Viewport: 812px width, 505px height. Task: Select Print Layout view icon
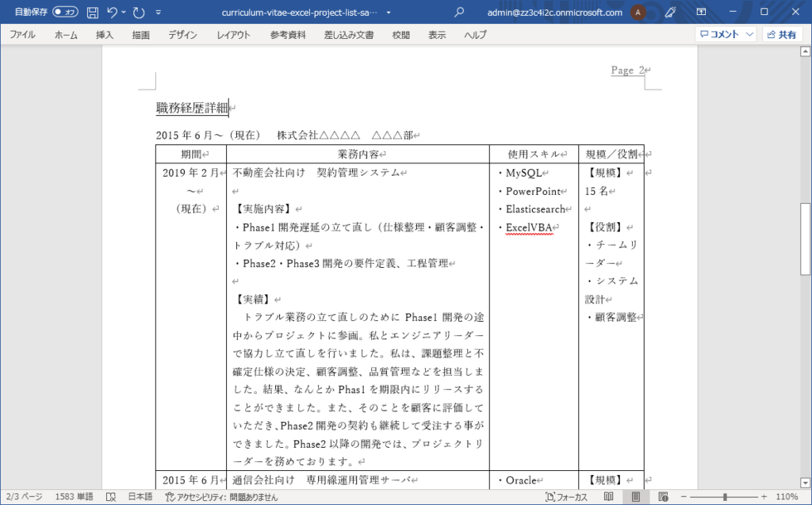[635, 496]
